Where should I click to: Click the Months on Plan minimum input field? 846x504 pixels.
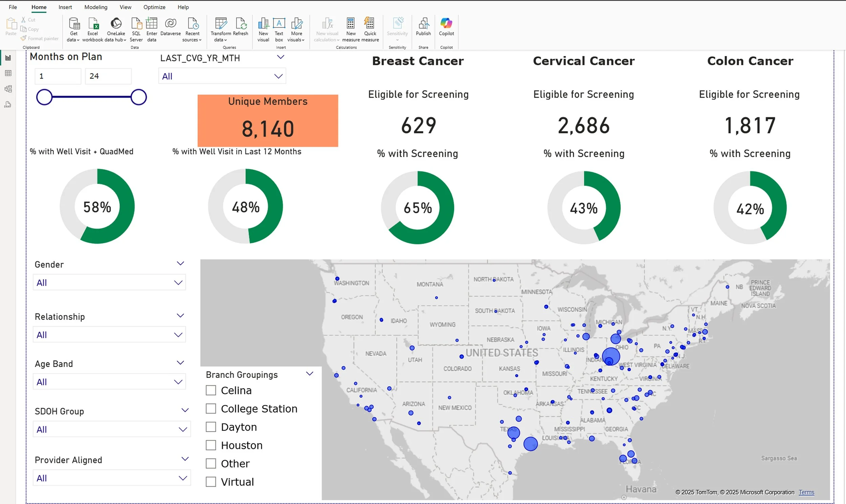58,76
